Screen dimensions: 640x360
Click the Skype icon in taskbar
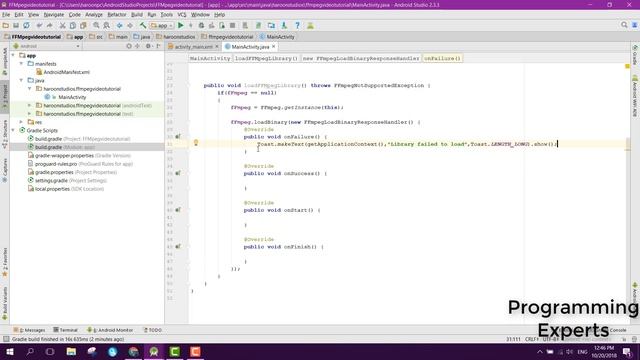(x=113, y=351)
